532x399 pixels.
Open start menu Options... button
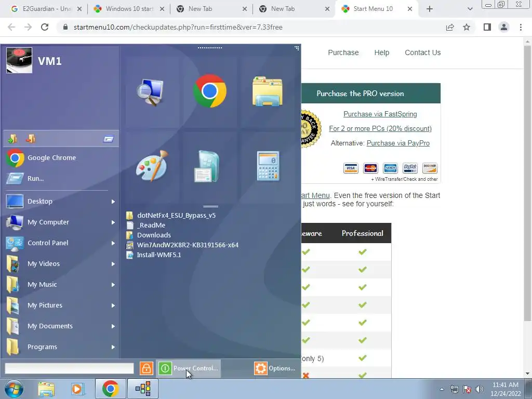275,368
